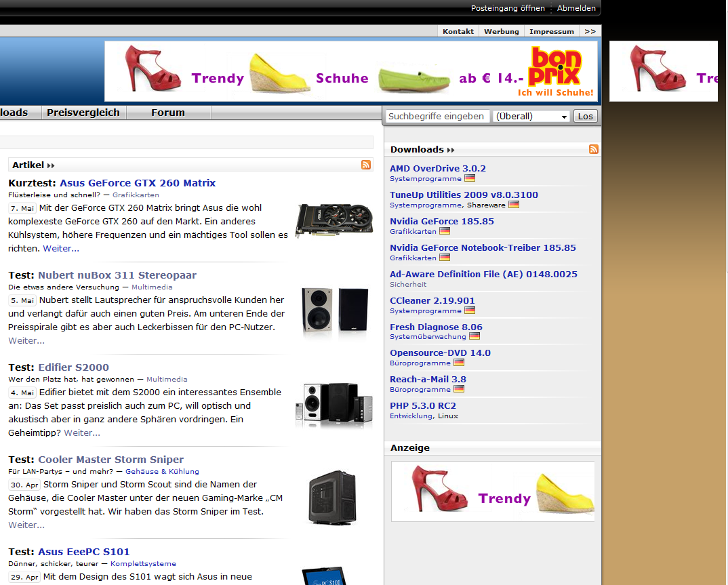Click the German flag beside AMD OverDrive Systemprogramme
728x585 pixels.
tap(470, 178)
